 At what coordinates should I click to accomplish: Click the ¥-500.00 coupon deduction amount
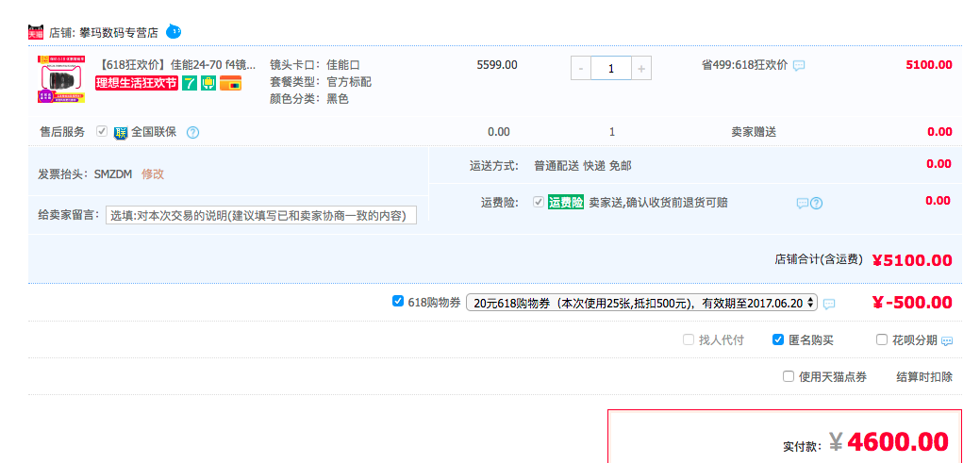point(912,303)
